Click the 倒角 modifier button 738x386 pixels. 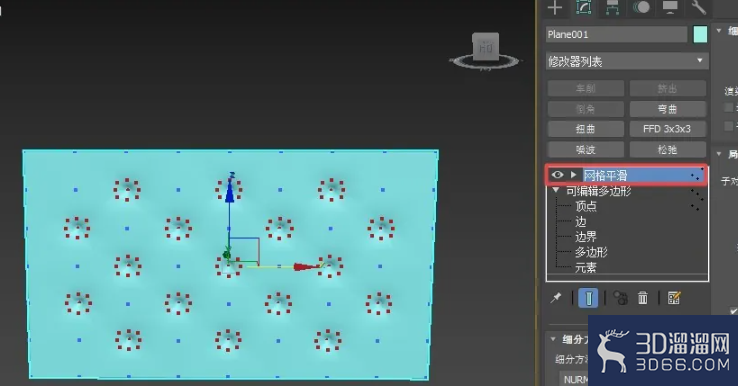[x=586, y=109]
